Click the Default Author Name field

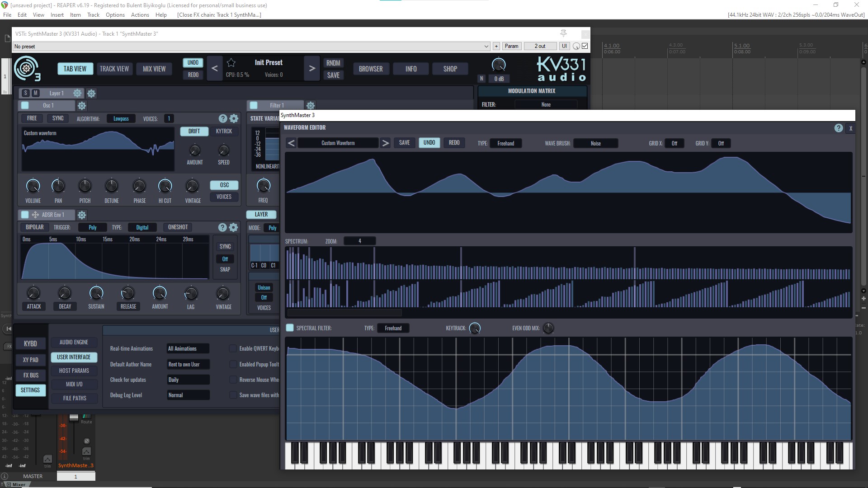(188, 364)
